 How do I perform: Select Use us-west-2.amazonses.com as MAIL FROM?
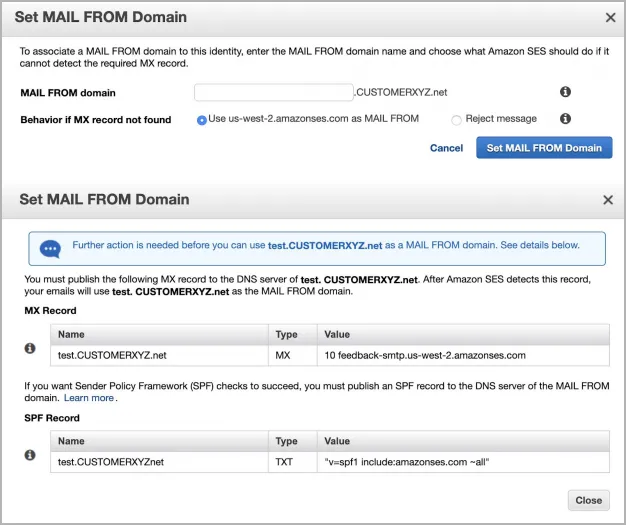click(x=202, y=120)
